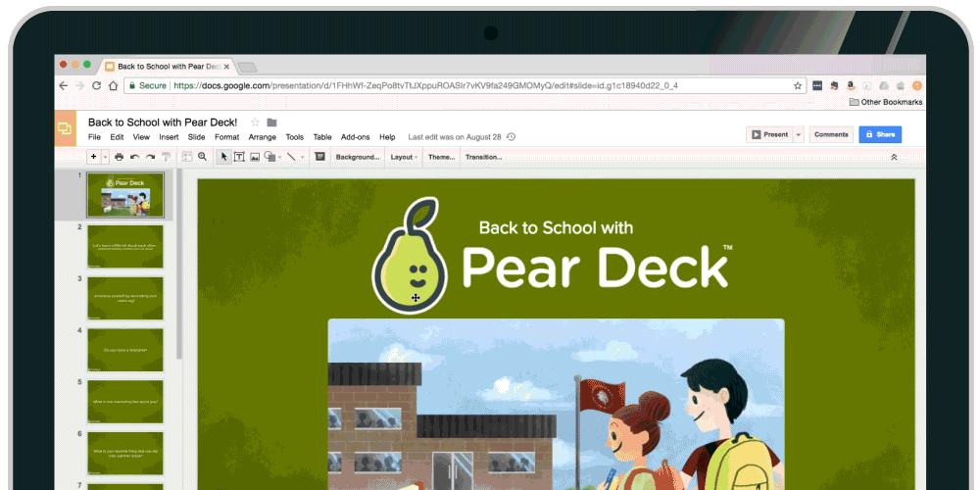Collapse the menus with double chevron

[894, 157]
